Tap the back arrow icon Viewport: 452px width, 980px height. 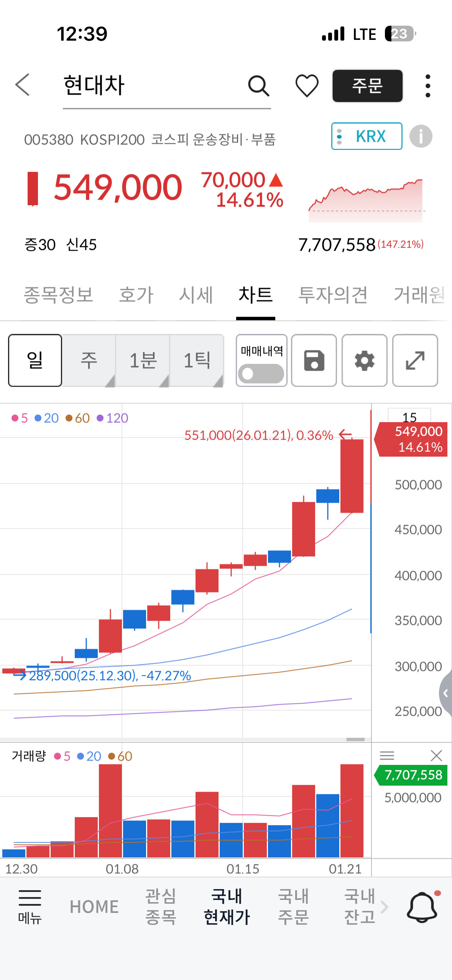[22, 85]
